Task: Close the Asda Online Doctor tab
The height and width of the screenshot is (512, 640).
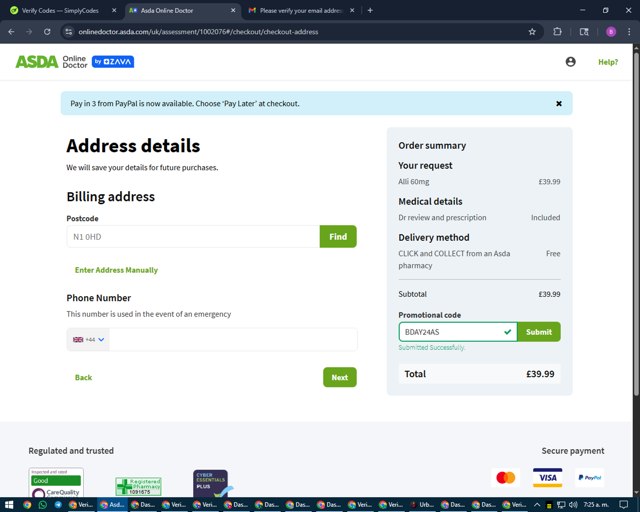Action: (233, 11)
